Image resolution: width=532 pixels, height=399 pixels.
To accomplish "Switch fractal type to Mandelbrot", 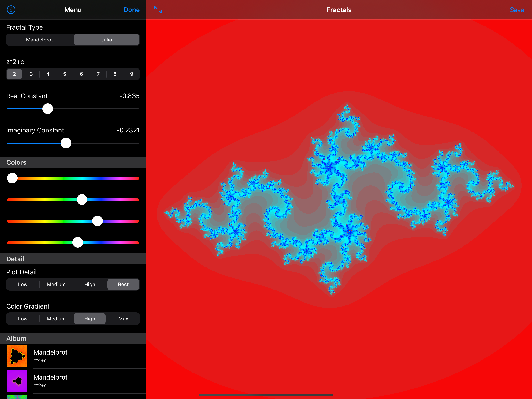I will 40,40.
